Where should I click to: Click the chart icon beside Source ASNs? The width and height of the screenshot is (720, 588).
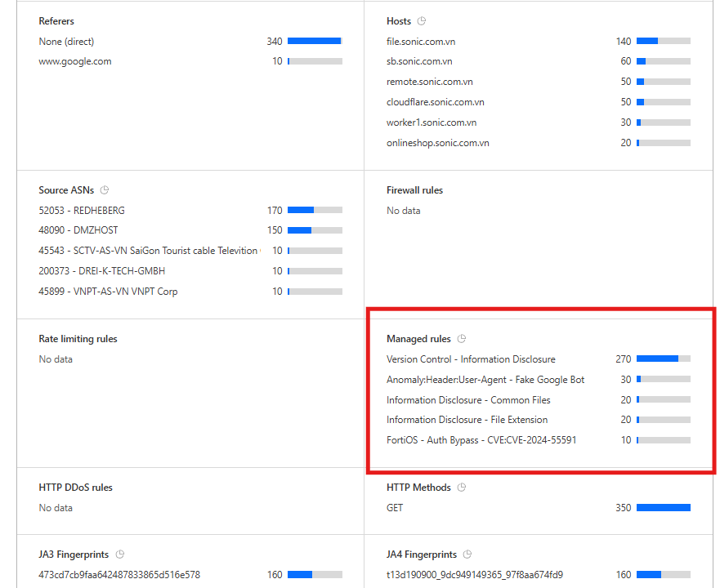105,190
